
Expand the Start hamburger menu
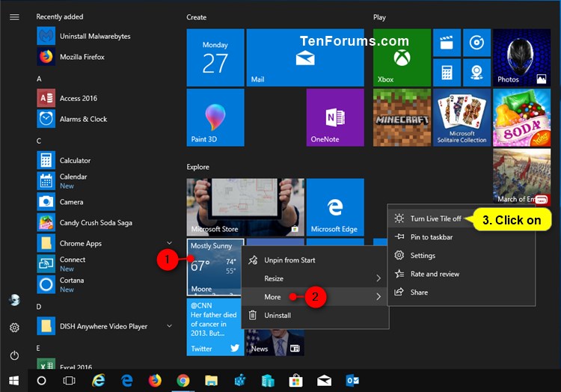coord(14,16)
